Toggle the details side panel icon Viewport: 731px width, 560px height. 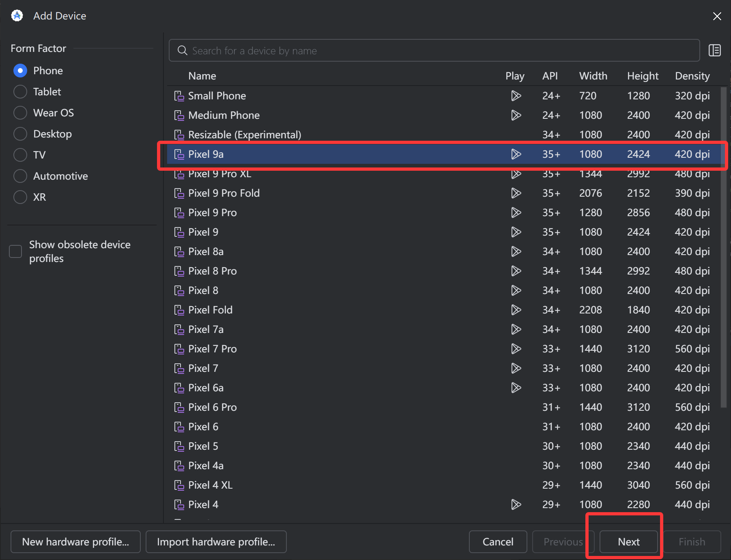tap(714, 50)
